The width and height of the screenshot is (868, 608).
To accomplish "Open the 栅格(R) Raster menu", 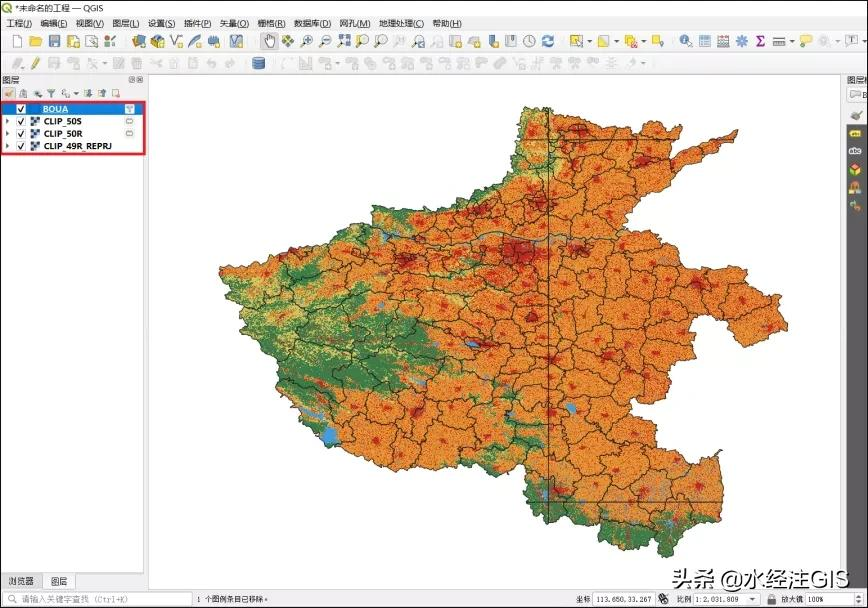I will click(271, 23).
